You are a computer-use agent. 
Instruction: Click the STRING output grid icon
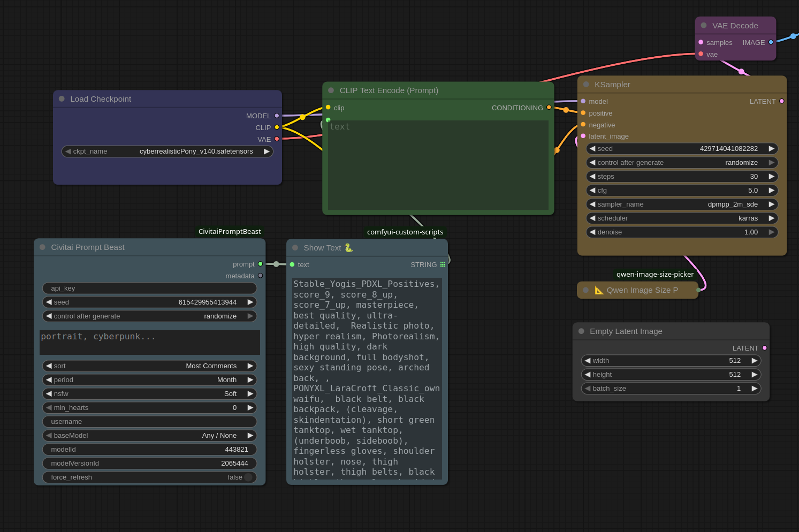coord(443,265)
